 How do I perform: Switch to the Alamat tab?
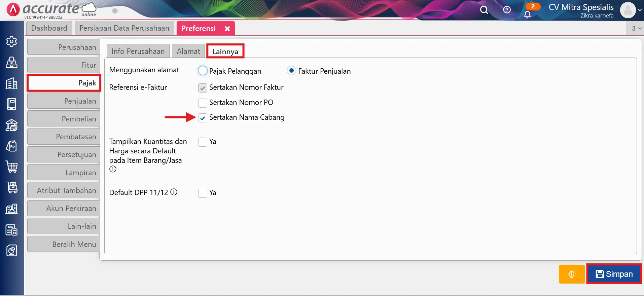(188, 51)
